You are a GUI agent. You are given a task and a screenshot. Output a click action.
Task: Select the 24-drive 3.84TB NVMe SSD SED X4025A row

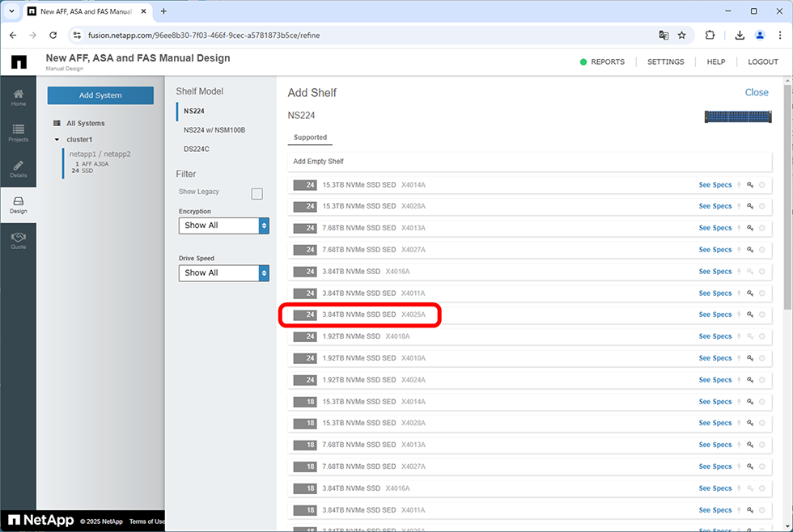(530, 315)
